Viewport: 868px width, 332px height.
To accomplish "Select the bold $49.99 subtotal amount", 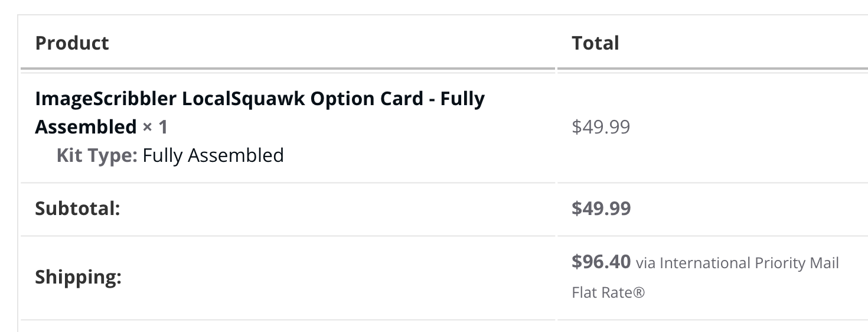I will (601, 209).
